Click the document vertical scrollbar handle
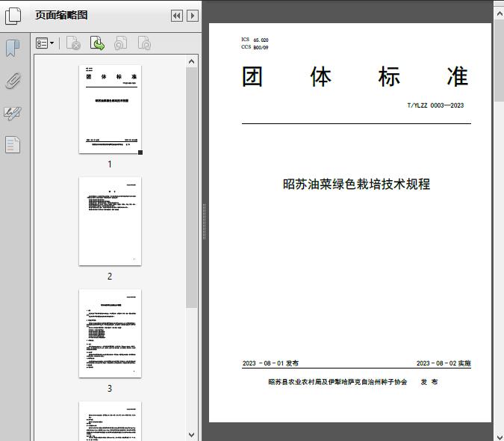 coord(500,61)
